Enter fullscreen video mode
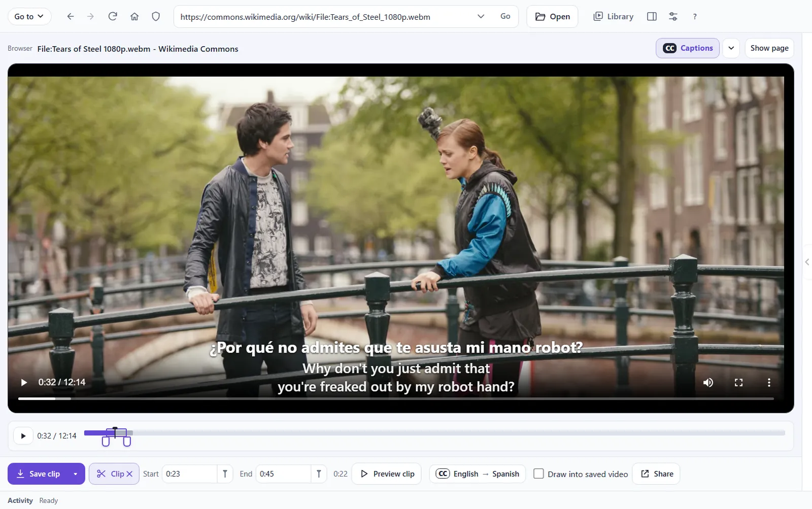The width and height of the screenshot is (812, 509). [738, 382]
